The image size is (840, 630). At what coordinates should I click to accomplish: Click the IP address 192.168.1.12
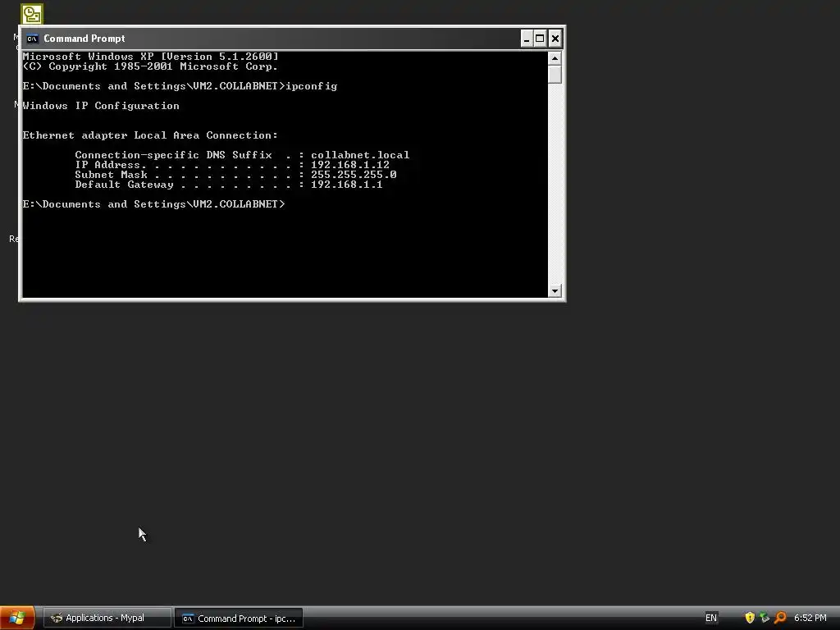(350, 165)
